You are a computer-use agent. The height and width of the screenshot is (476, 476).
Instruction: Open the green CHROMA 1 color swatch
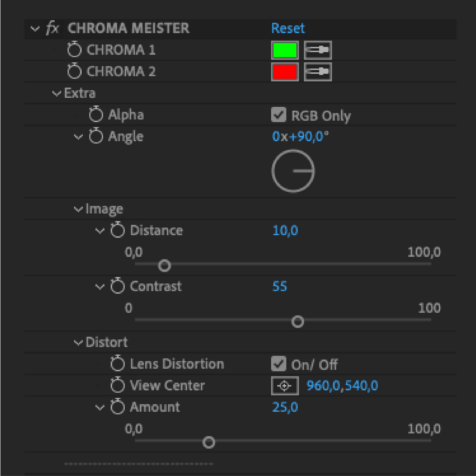[285, 50]
